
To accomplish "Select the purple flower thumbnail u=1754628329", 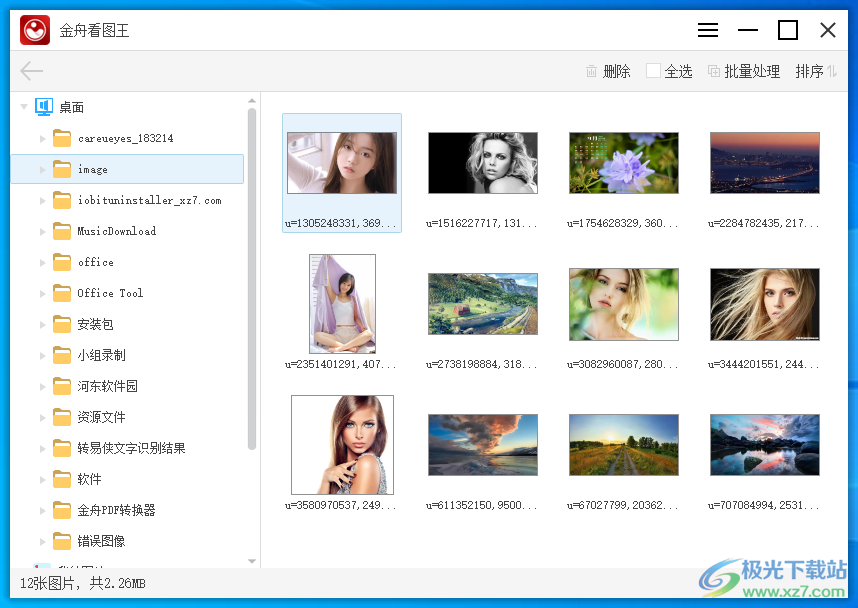I will point(624,163).
